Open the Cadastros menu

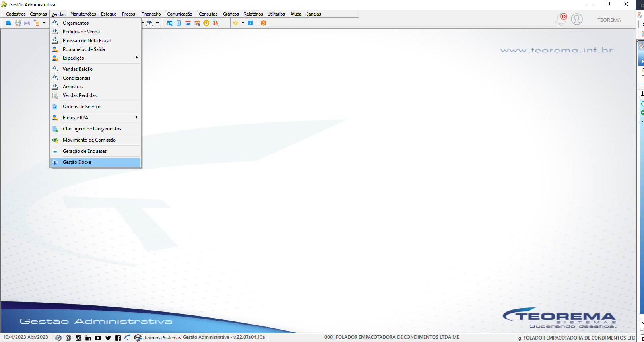[16, 14]
